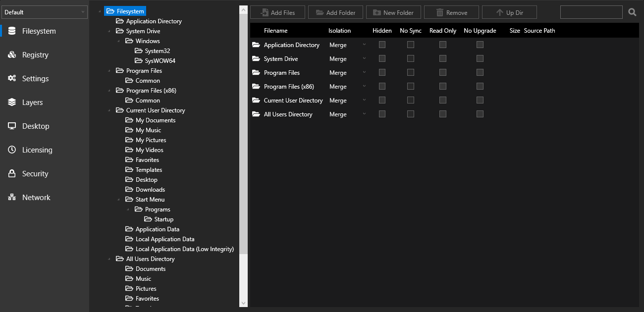Collapse the Windows tree node

118,41
